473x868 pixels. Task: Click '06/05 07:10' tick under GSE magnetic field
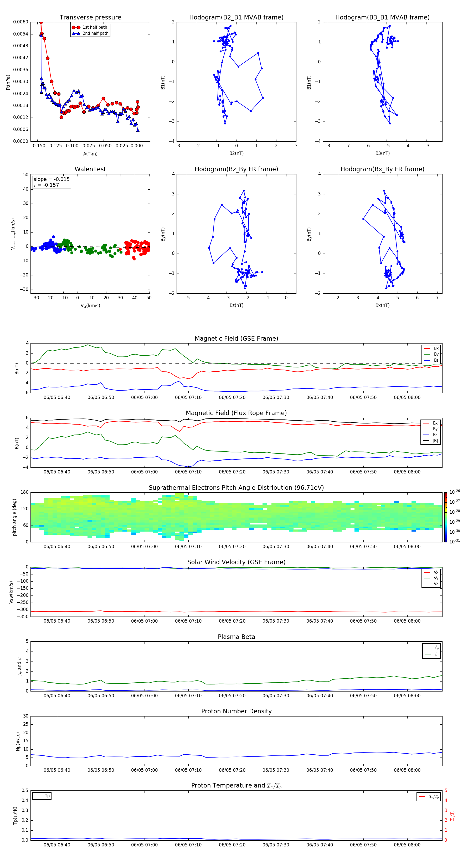tap(188, 398)
